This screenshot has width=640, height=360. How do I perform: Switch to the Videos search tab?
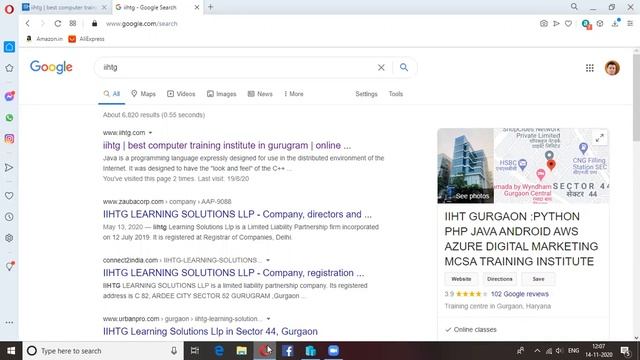(181, 94)
